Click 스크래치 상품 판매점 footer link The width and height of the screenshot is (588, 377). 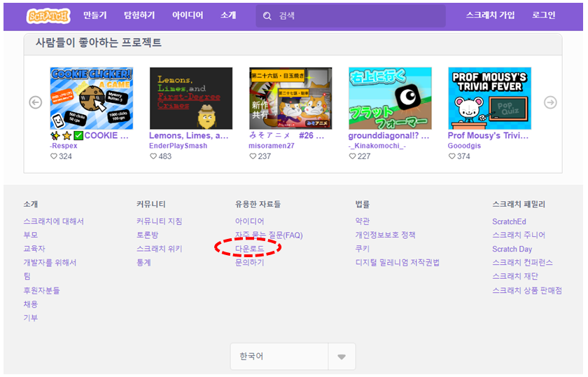coord(527,290)
